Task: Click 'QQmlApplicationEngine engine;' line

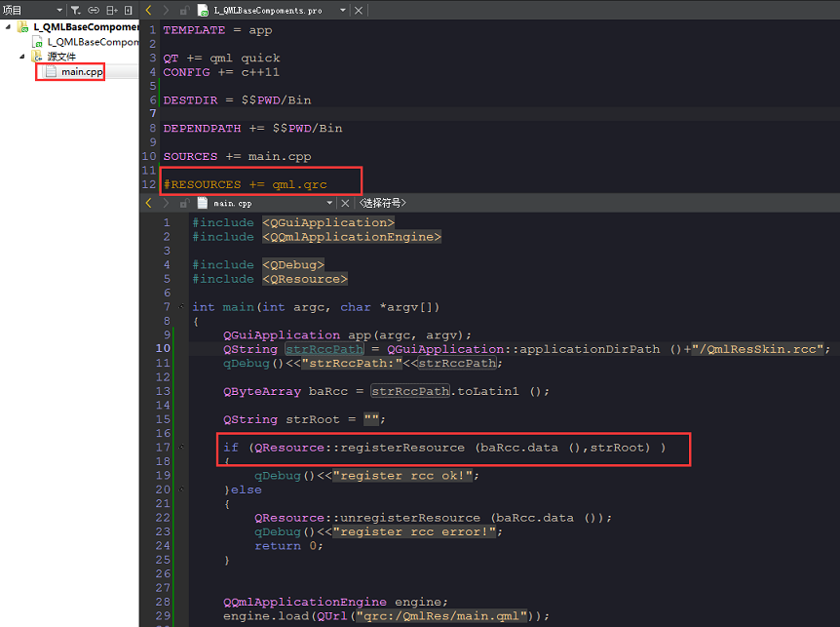Action: tap(335, 602)
